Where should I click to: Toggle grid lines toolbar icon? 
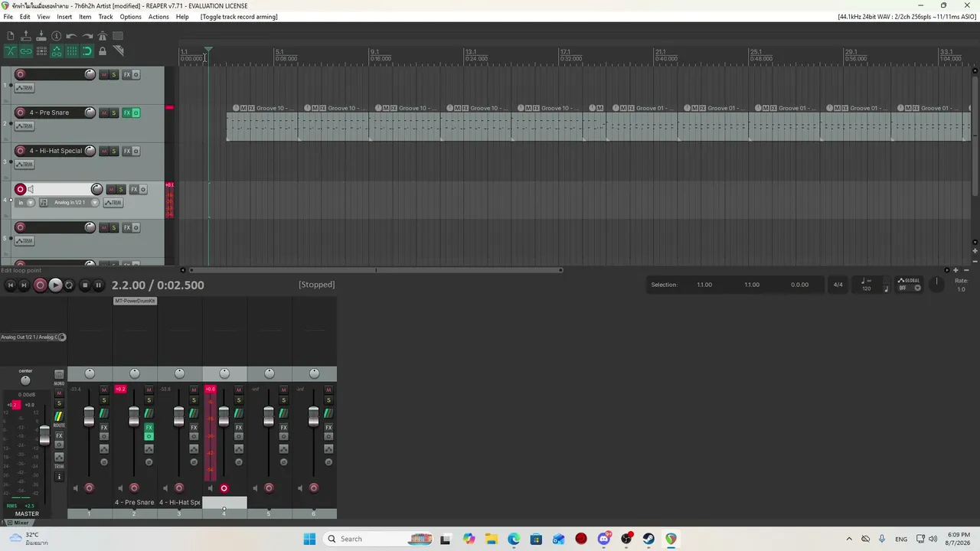(71, 51)
